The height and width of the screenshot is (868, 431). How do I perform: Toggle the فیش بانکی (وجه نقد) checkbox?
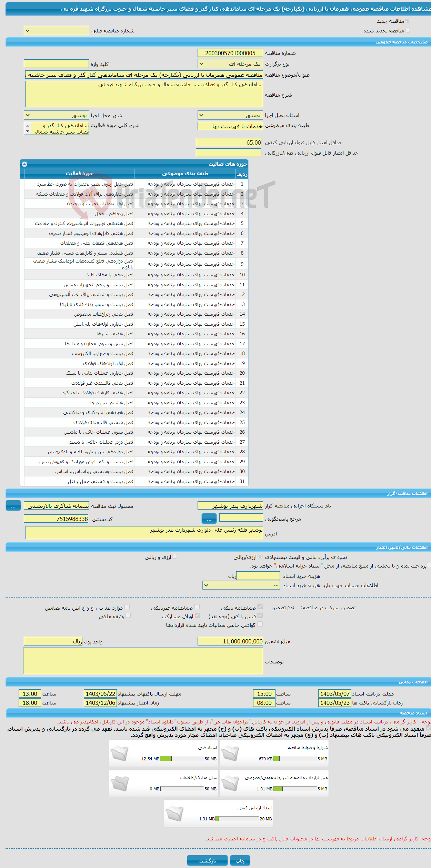point(260,615)
